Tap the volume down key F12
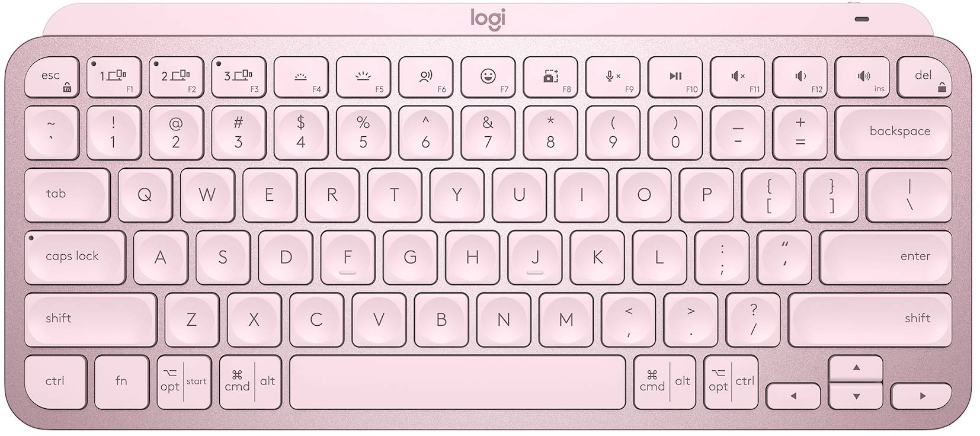The width and height of the screenshot is (980, 436). coord(800,77)
